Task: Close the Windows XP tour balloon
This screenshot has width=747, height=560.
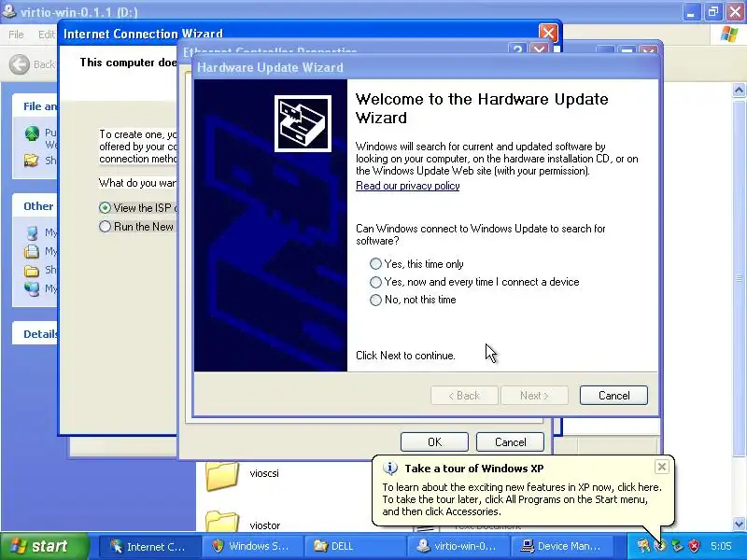Action: (662, 467)
